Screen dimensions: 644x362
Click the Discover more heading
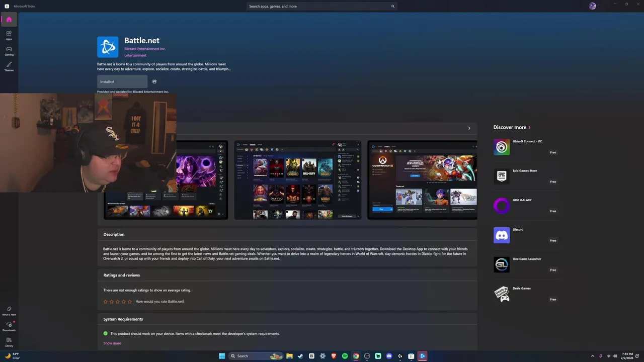tap(510, 128)
